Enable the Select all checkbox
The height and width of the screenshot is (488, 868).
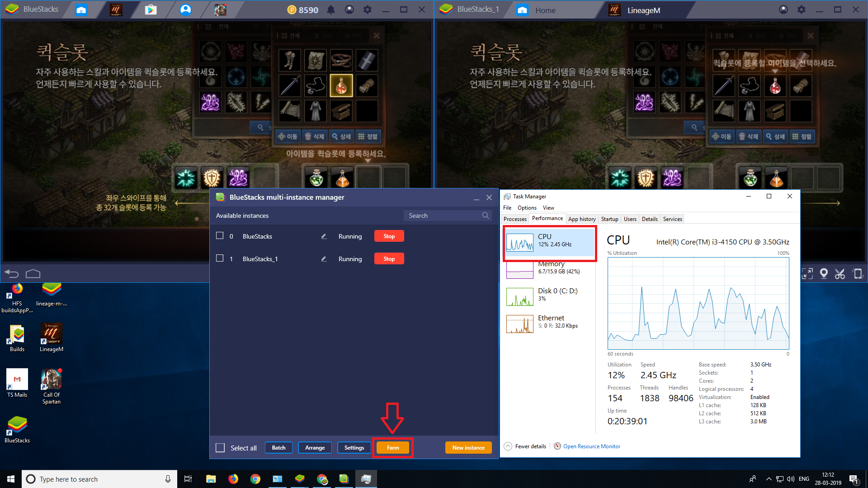point(220,448)
